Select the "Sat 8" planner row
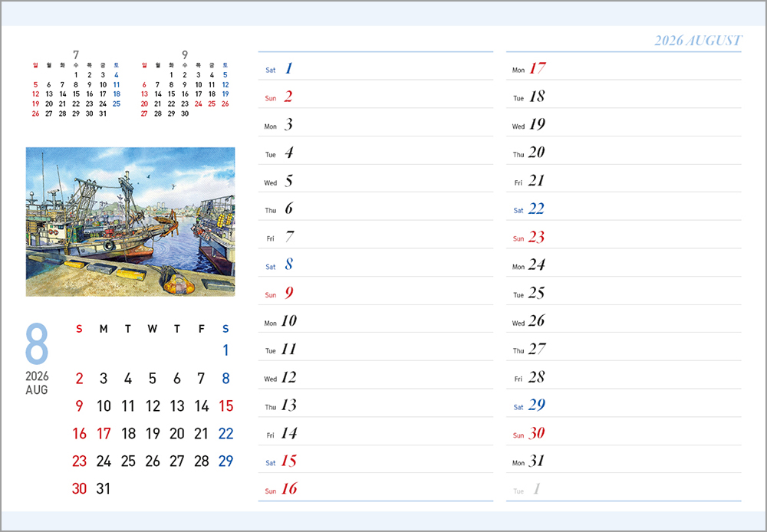Viewport: 767px width, 532px height. pos(375,263)
